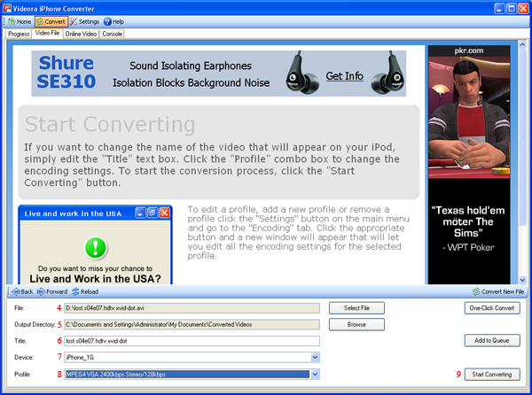Switch to the Video File tab

47,33
